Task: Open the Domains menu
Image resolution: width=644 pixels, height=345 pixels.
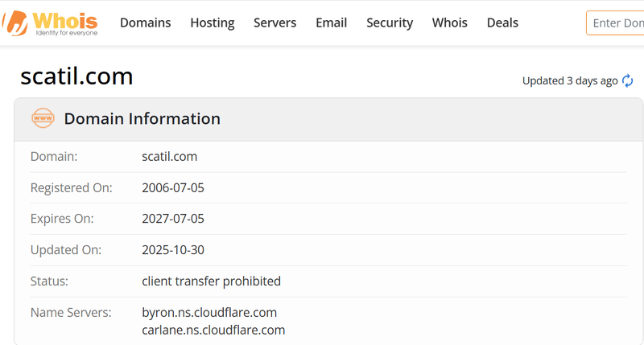Action: coord(146,23)
